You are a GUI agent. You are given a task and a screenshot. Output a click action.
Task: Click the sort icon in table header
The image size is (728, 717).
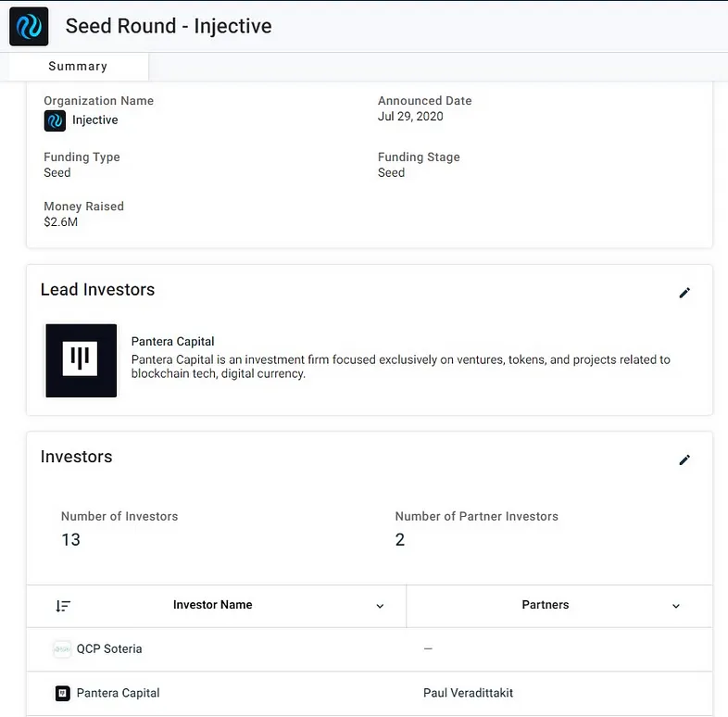coord(63,606)
